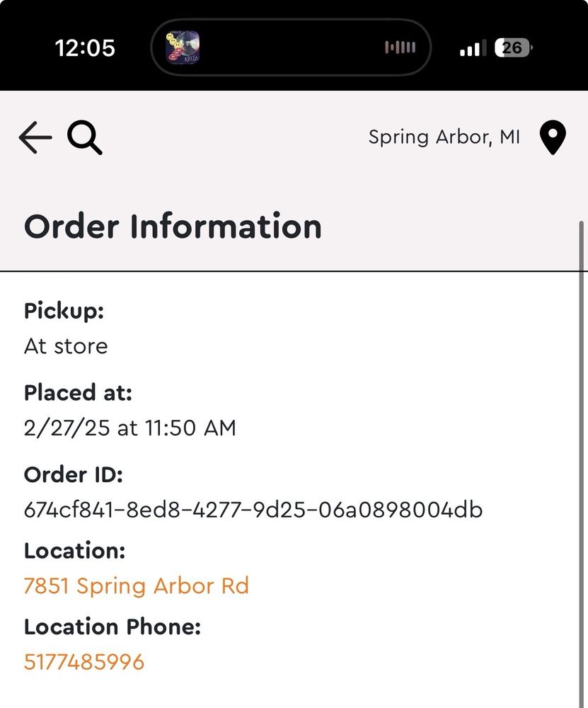Open the 7851 Spring Arbor Rd link
588x708 pixels.
137,586
